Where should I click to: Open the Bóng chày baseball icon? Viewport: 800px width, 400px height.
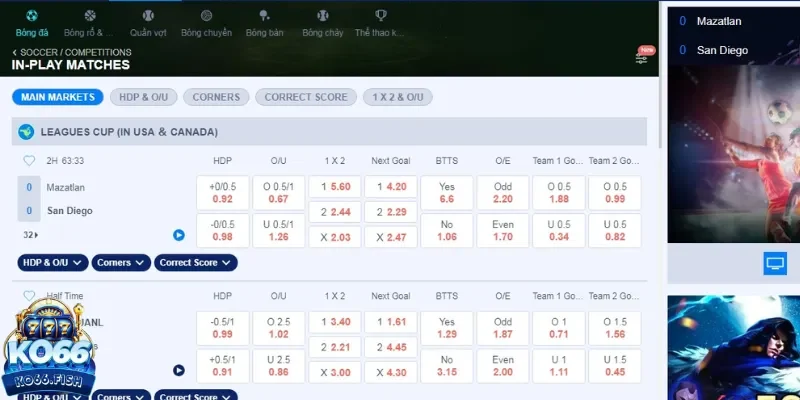click(x=322, y=17)
